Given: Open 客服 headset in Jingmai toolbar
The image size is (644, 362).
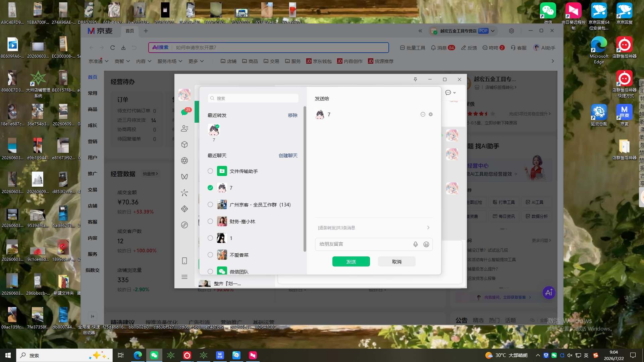Looking at the screenshot, I should tap(519, 48).
